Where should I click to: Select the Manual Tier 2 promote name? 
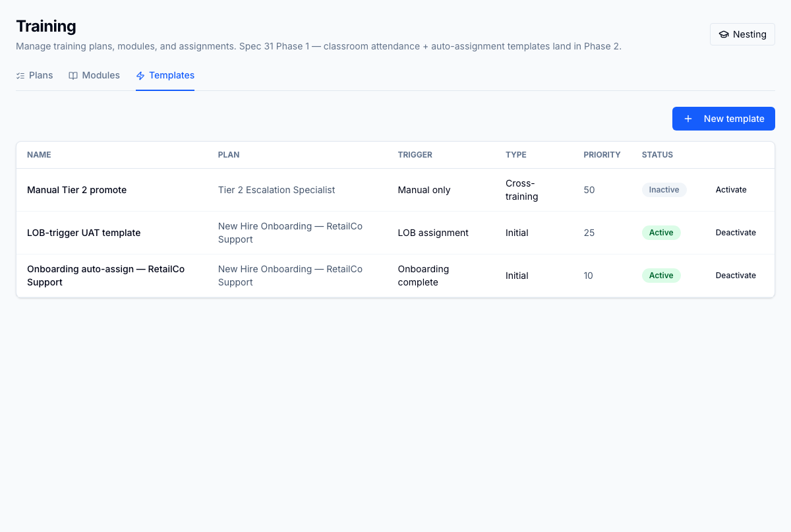[x=76, y=190]
